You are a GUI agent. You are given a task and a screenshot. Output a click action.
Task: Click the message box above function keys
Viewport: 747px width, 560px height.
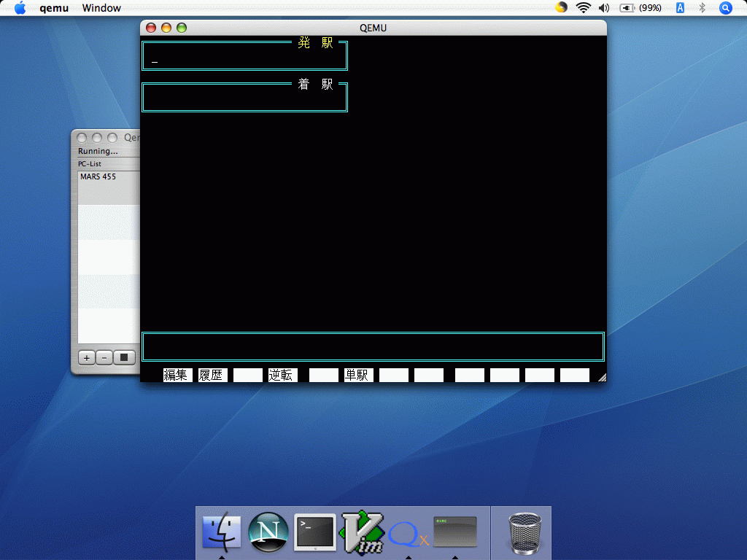click(x=373, y=346)
